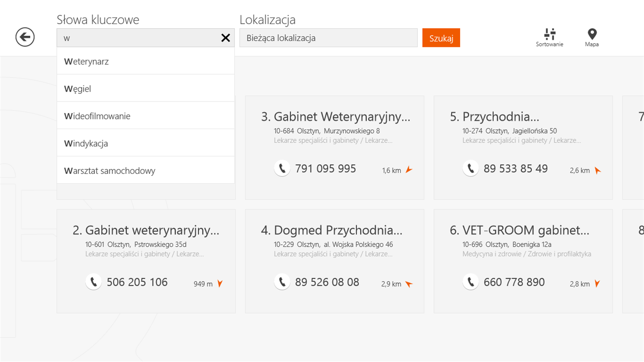
Task: Focus the Słowa kluczowe search box
Action: 139,38
